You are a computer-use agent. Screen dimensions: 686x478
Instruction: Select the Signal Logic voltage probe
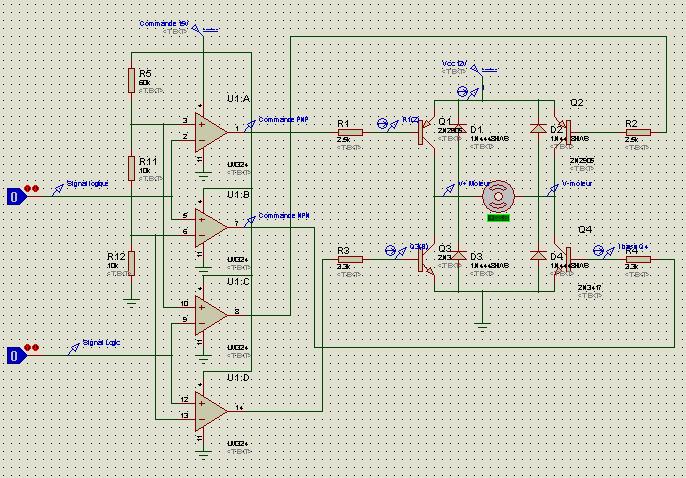(74, 349)
